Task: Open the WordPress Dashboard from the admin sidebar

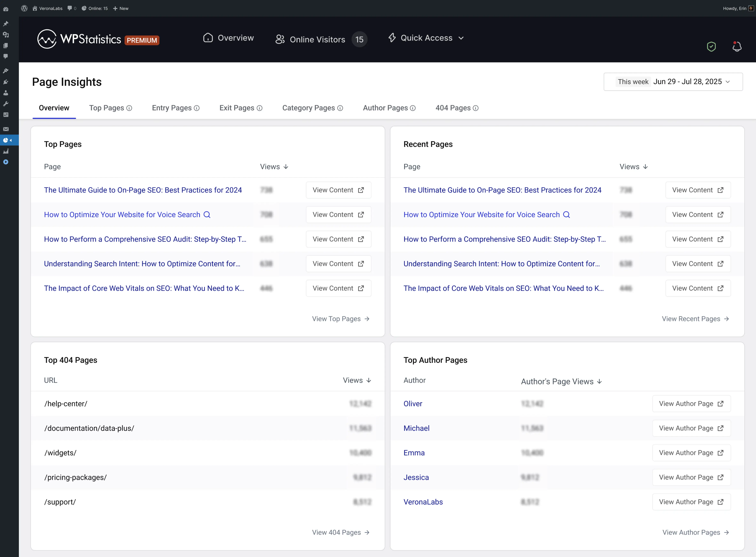Action: [x=6, y=9]
